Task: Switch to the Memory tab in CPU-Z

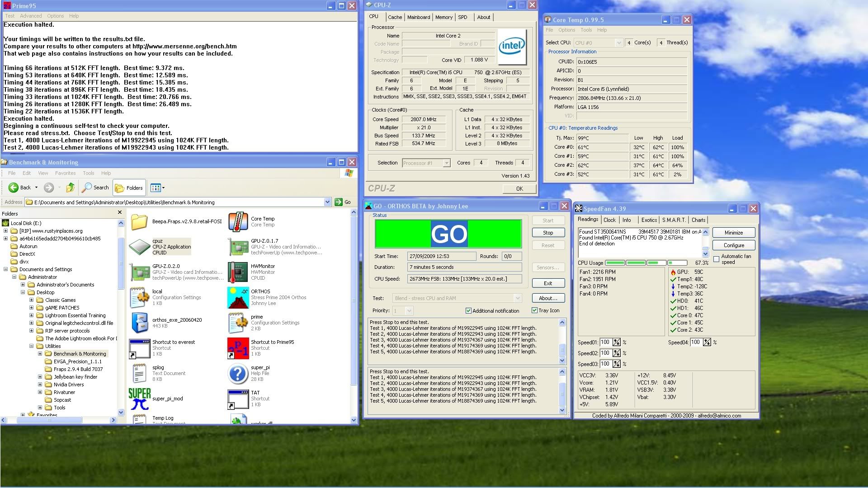Action: tap(443, 17)
